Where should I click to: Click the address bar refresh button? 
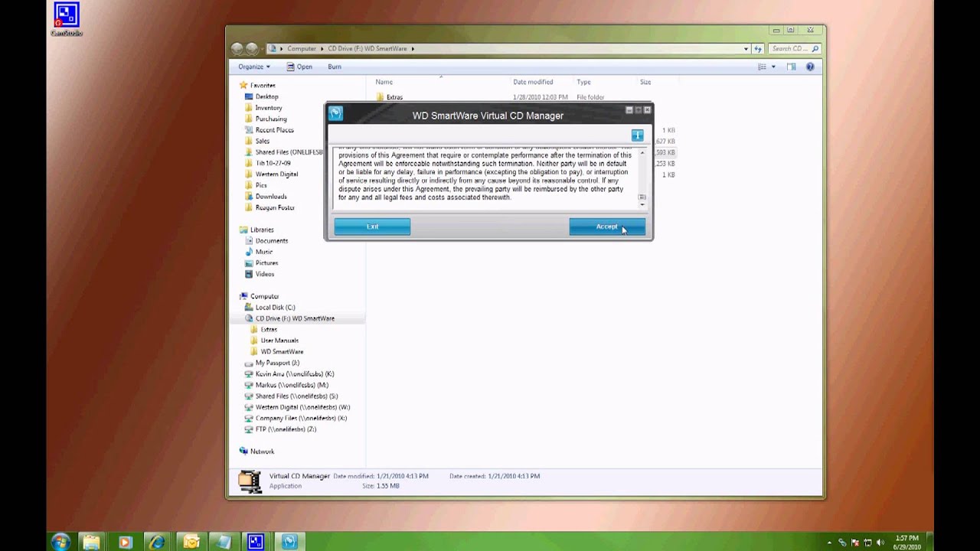tap(759, 48)
